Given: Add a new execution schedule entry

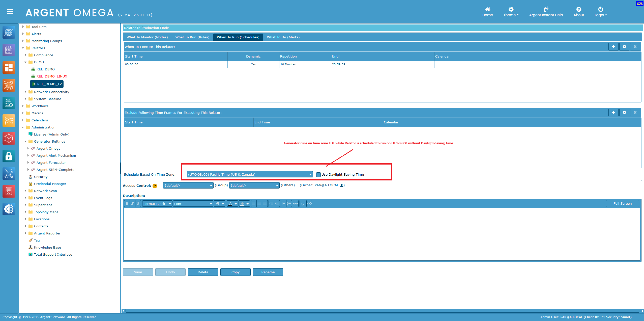Looking at the screenshot, I should point(613,47).
